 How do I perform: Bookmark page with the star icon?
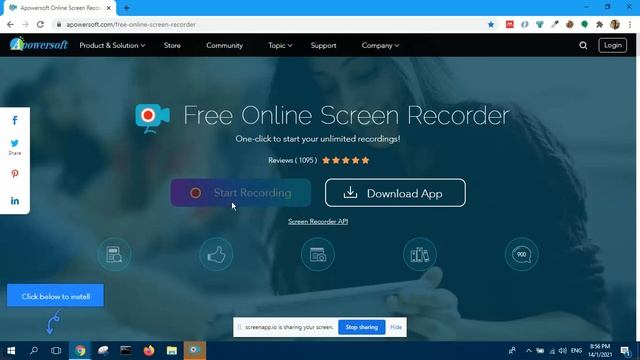pyautogui.click(x=491, y=24)
